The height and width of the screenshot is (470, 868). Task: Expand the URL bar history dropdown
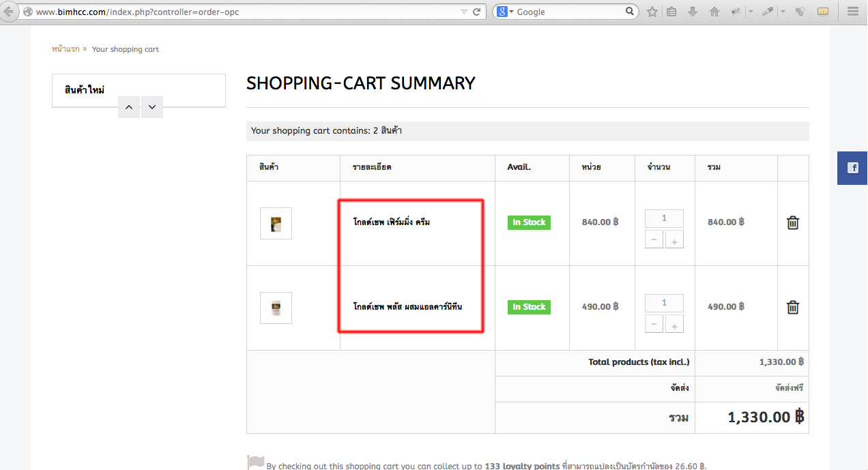click(x=464, y=12)
